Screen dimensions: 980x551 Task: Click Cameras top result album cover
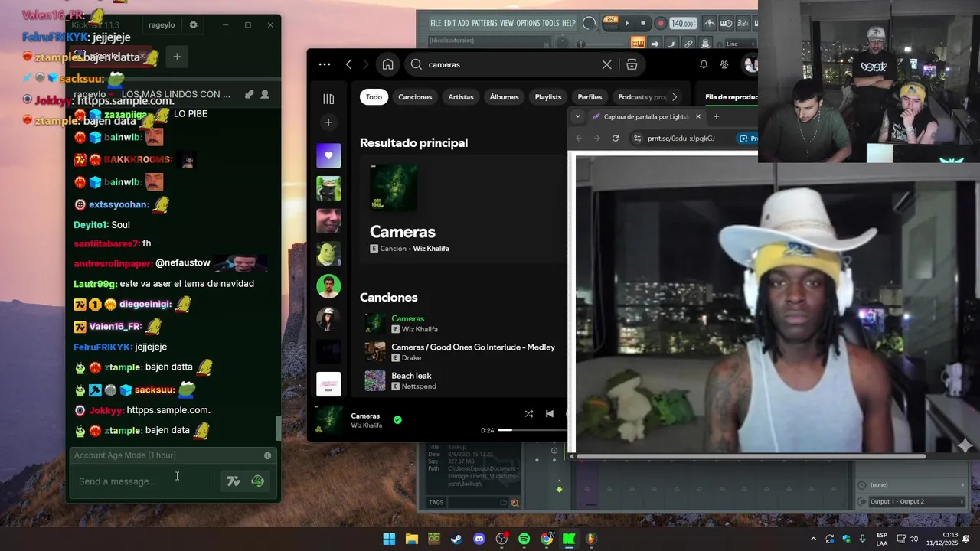tap(394, 187)
